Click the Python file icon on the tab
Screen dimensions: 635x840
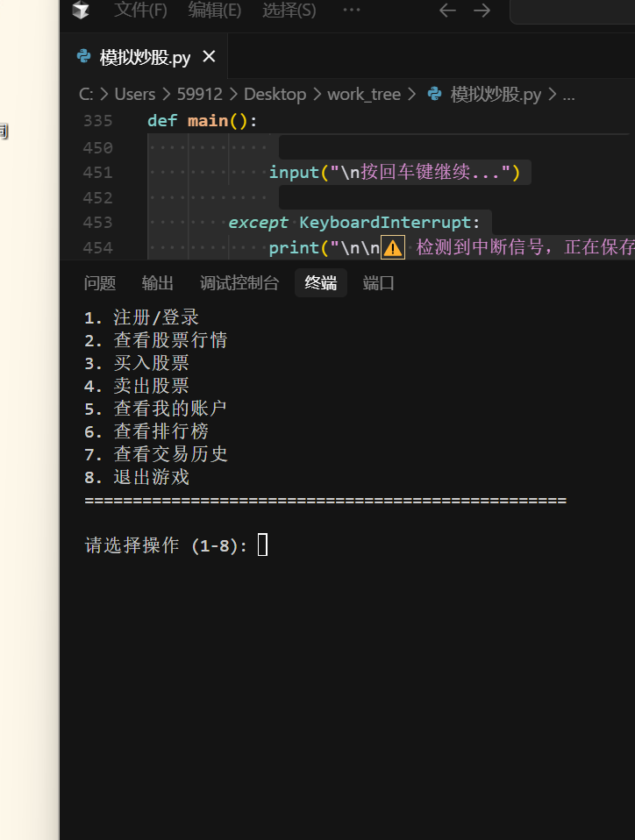(83, 56)
